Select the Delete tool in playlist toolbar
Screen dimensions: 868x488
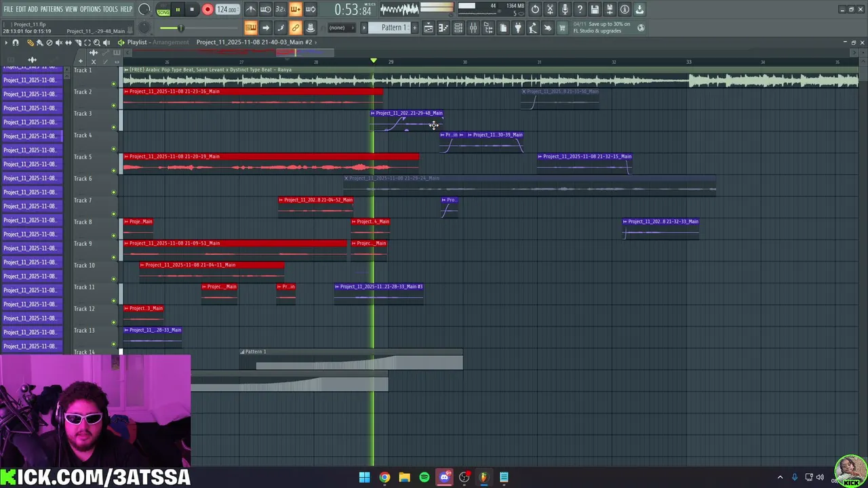pyautogui.click(x=49, y=43)
